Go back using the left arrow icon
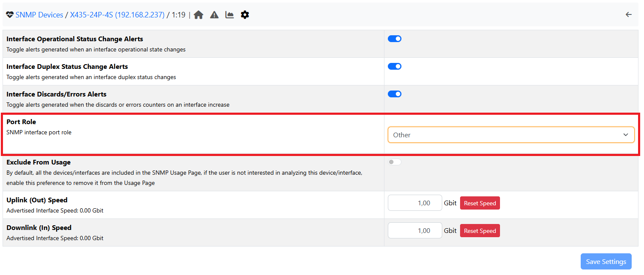This screenshot has height=275, width=644. click(x=629, y=15)
